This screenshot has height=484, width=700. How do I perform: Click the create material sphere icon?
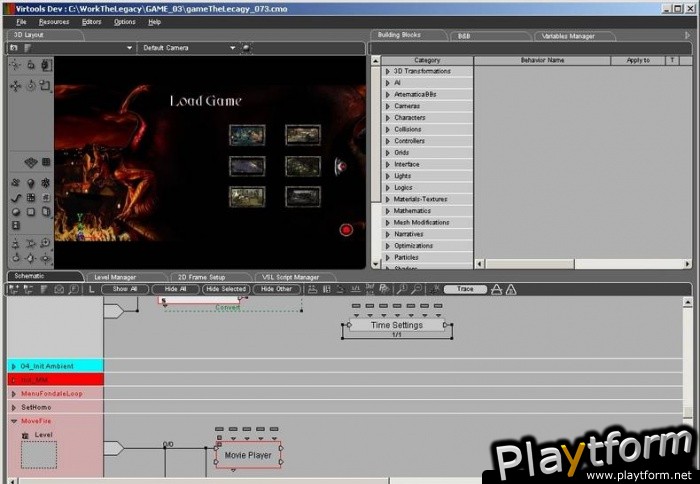click(x=16, y=212)
